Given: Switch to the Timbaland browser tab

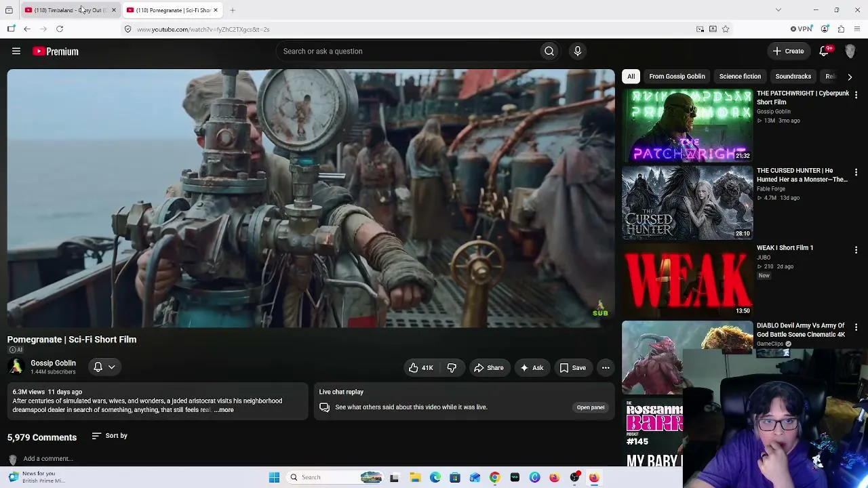Looking at the screenshot, I should (70, 10).
